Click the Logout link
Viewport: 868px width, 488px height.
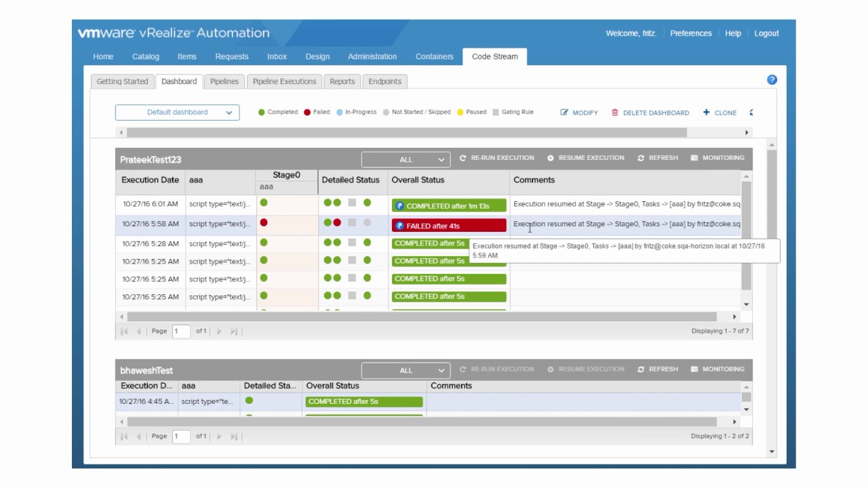(766, 33)
